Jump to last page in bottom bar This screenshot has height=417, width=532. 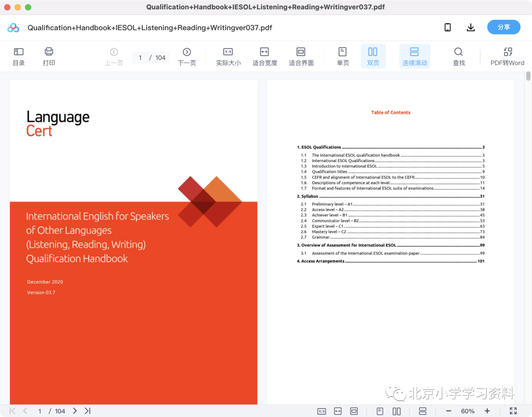click(88, 411)
